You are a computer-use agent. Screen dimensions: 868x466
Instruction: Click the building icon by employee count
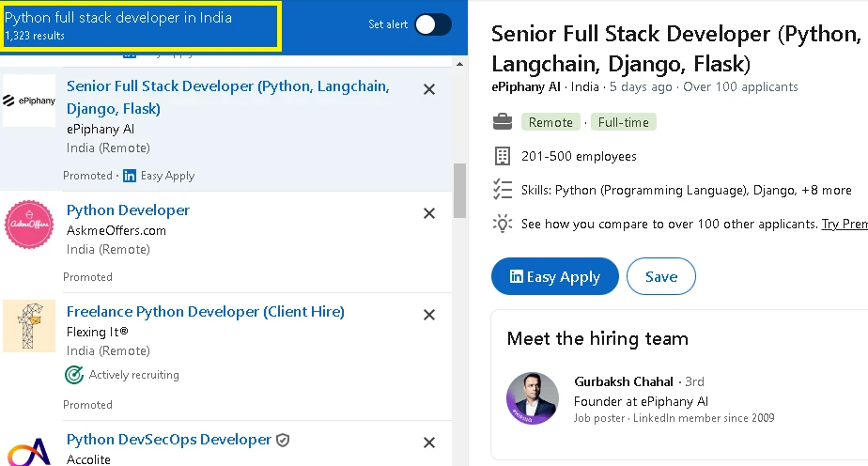pos(502,156)
